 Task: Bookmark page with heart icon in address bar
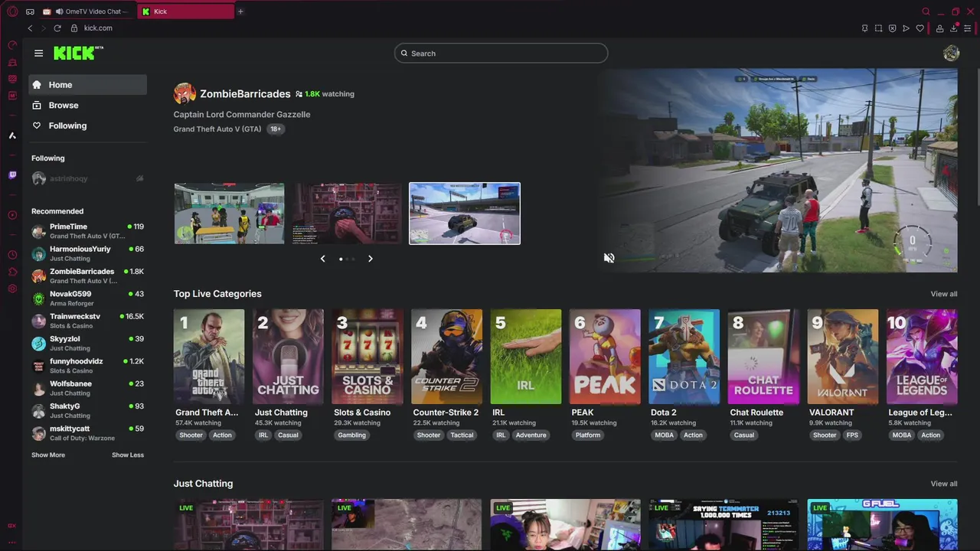(920, 28)
